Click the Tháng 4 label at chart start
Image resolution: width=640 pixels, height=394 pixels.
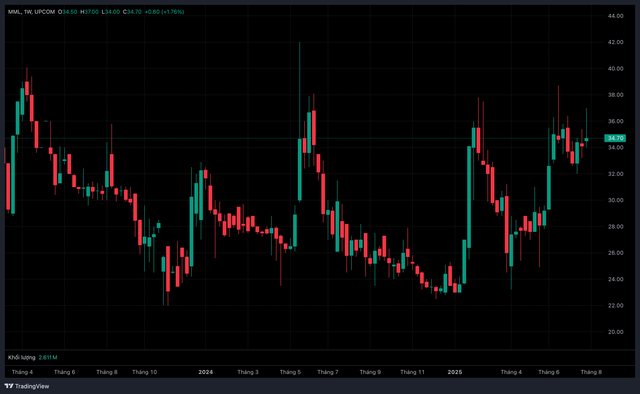click(x=22, y=372)
